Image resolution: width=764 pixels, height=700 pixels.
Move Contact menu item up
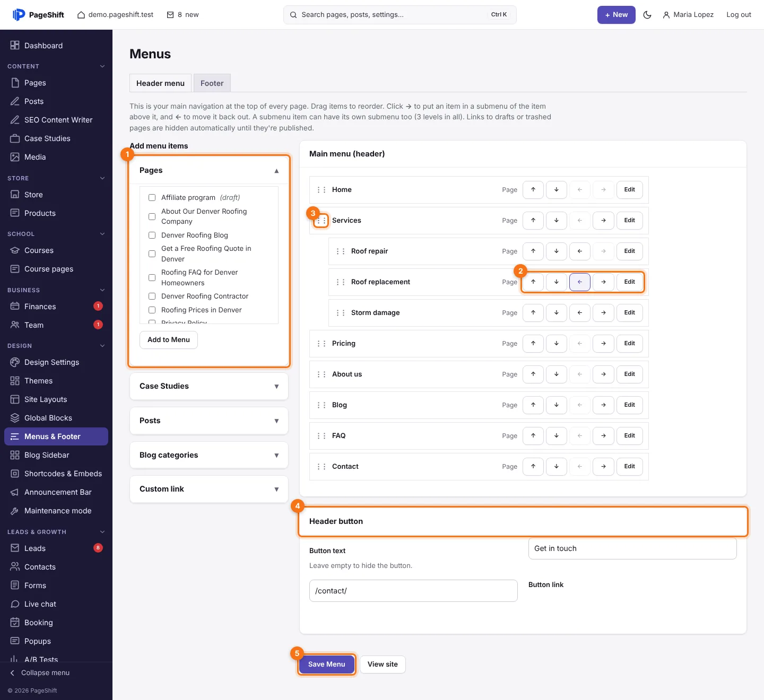pyautogui.click(x=533, y=467)
